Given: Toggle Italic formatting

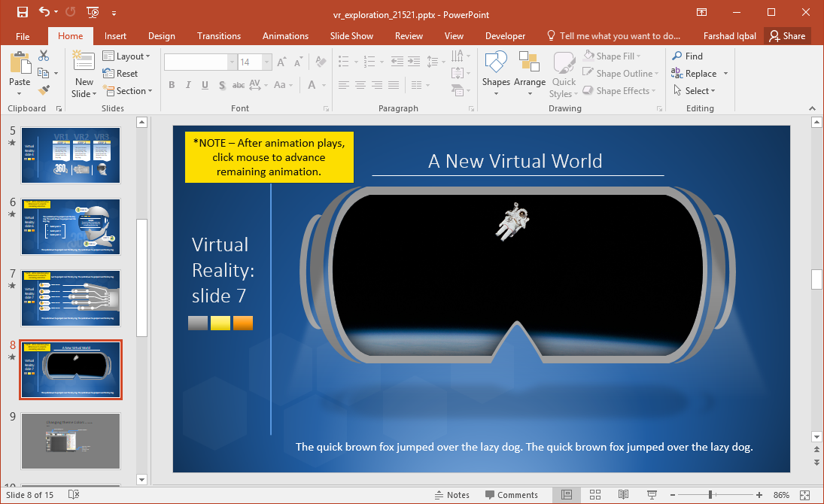Looking at the screenshot, I should tap(188, 85).
